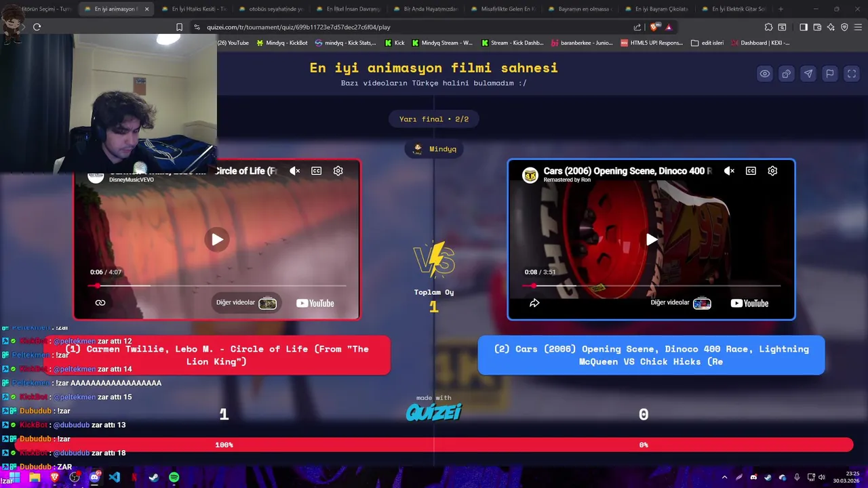This screenshot has width=868, height=488.
Task: Seek the Circle of Life progress bar
Action: click(x=217, y=285)
